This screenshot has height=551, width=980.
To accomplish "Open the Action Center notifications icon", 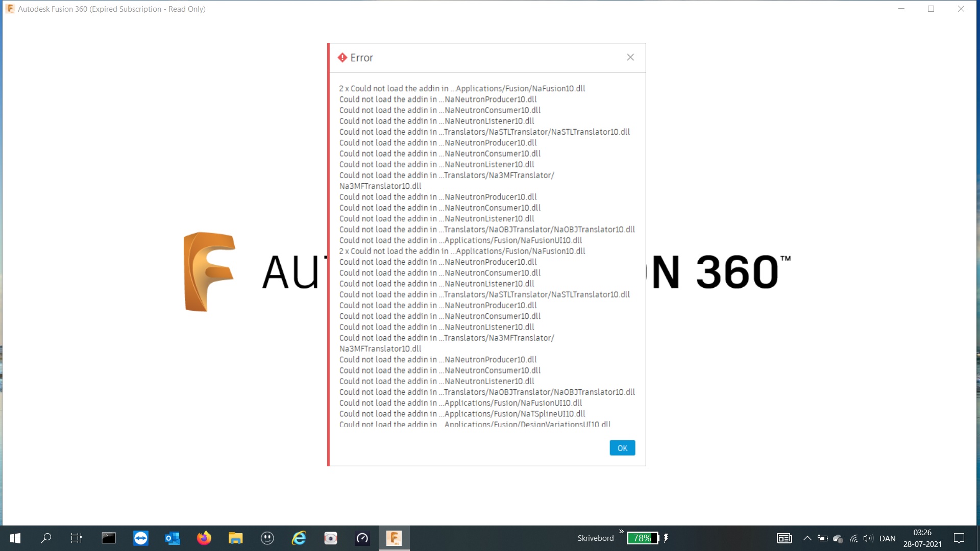I will tap(959, 538).
